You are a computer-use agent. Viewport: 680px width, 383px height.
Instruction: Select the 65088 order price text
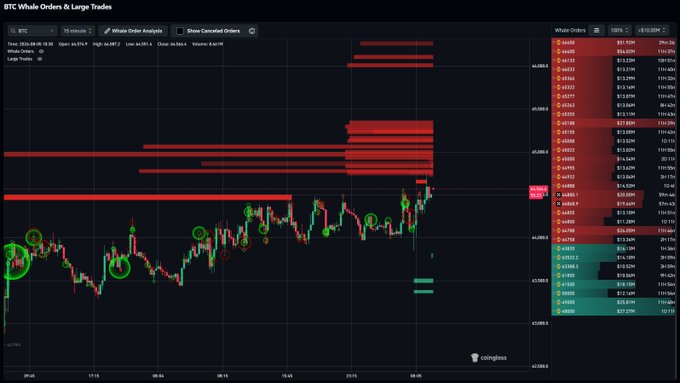pos(568,141)
